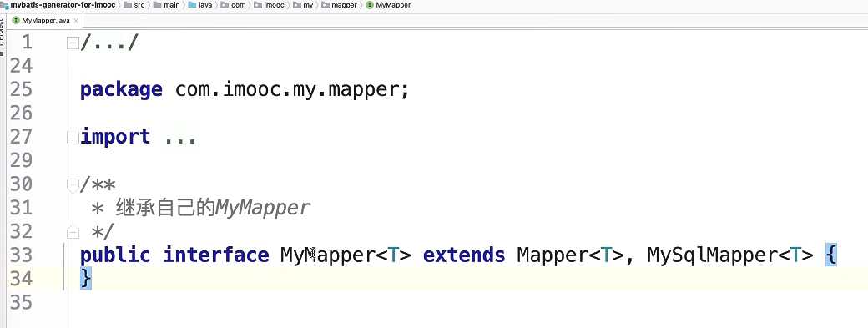Click the Chinese comment text on line 31
868x328 pixels.
[x=165, y=208]
